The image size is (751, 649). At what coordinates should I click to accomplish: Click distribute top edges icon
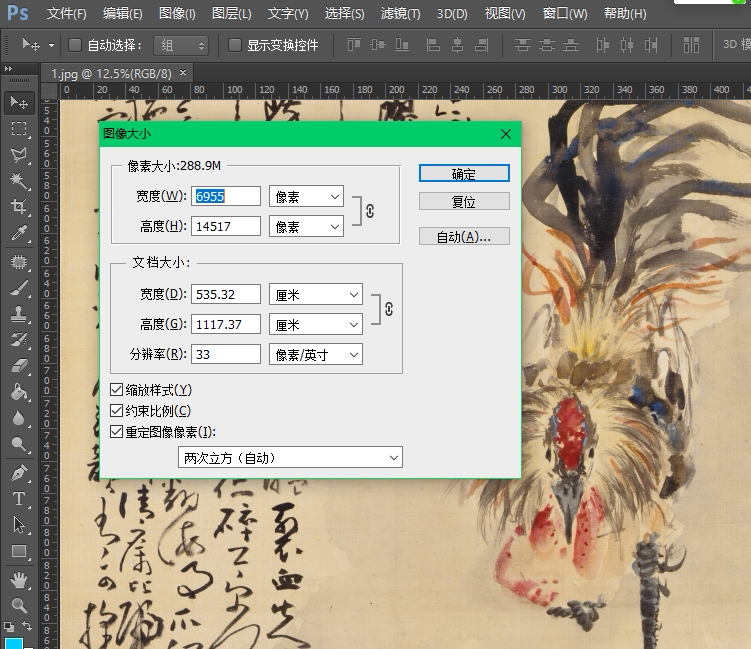tap(523, 45)
